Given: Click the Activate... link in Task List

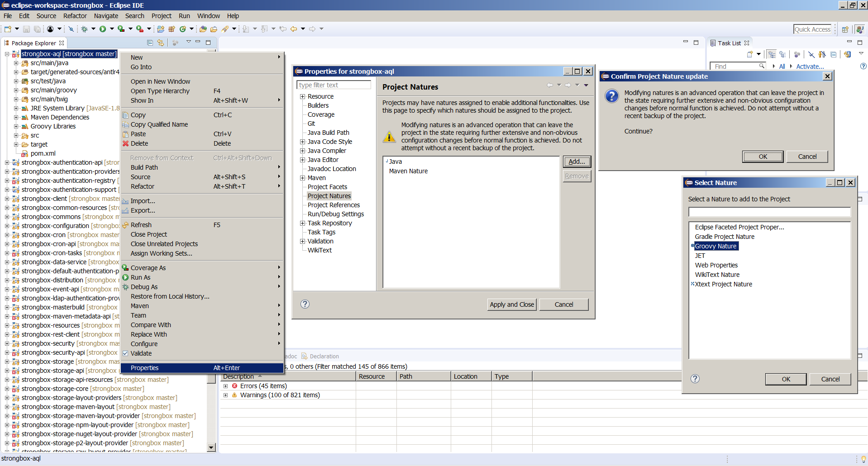Looking at the screenshot, I should 810,67.
